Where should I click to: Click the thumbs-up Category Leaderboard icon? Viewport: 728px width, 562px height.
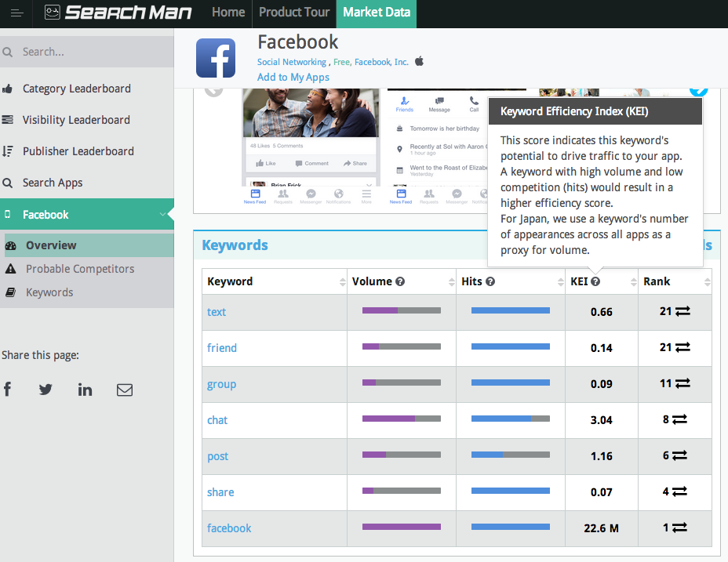click(7, 89)
